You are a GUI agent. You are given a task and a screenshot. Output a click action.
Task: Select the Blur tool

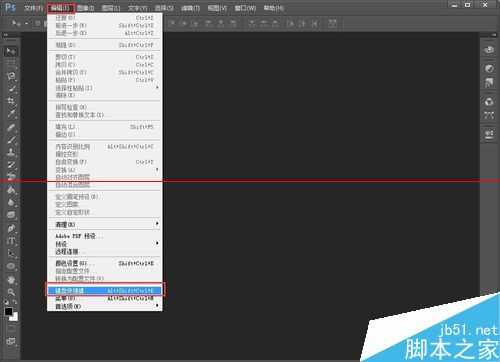(x=11, y=202)
